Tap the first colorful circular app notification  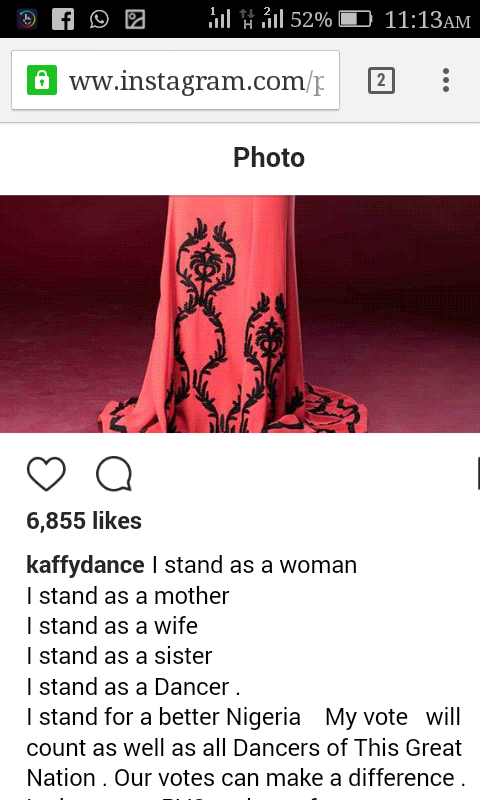[x=27, y=20]
